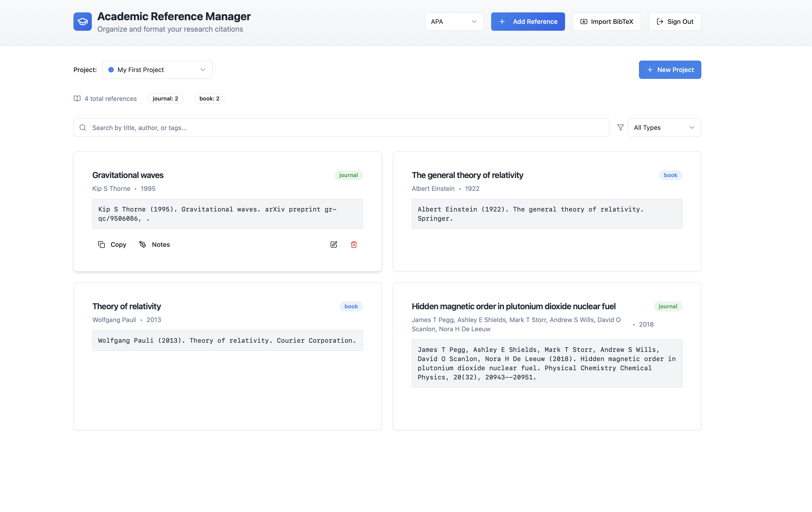Click 'Albert Einstein' author line
This screenshot has height=512, width=812.
[x=433, y=188]
